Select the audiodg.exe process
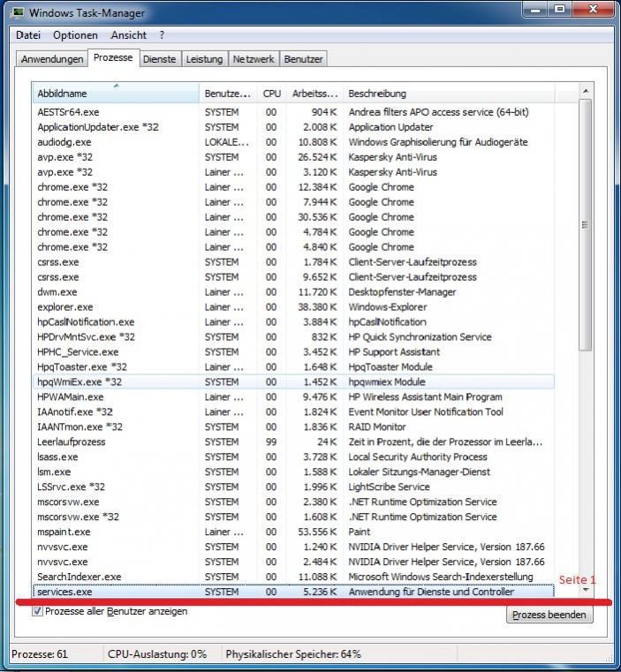 pos(293,142)
